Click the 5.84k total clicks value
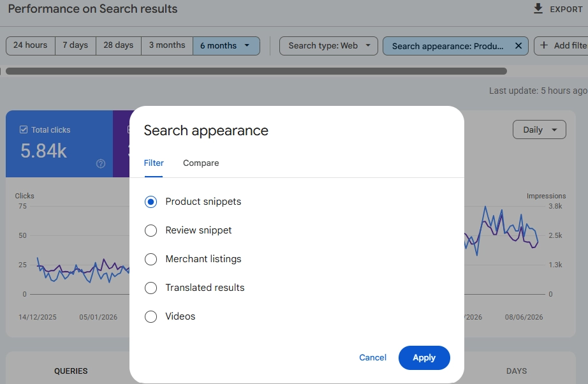Image resolution: width=588 pixels, height=384 pixels. 43,151
